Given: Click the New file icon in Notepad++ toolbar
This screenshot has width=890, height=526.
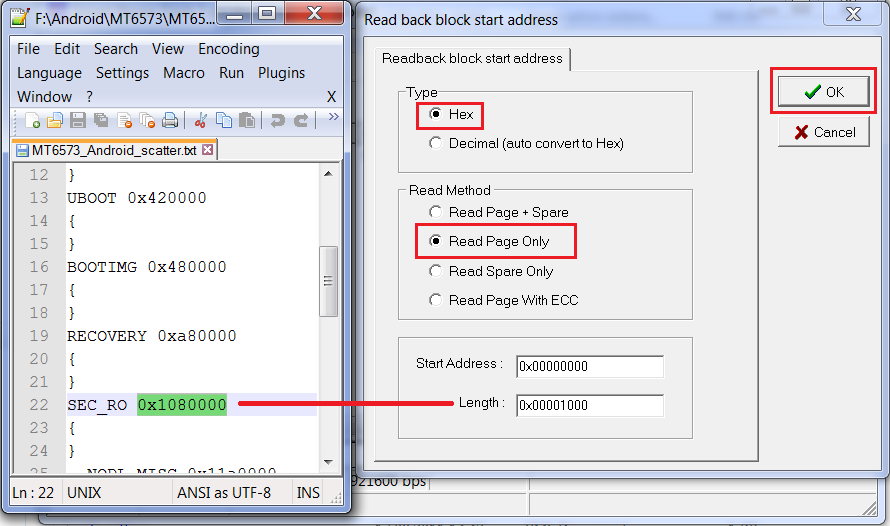Looking at the screenshot, I should click(32, 120).
